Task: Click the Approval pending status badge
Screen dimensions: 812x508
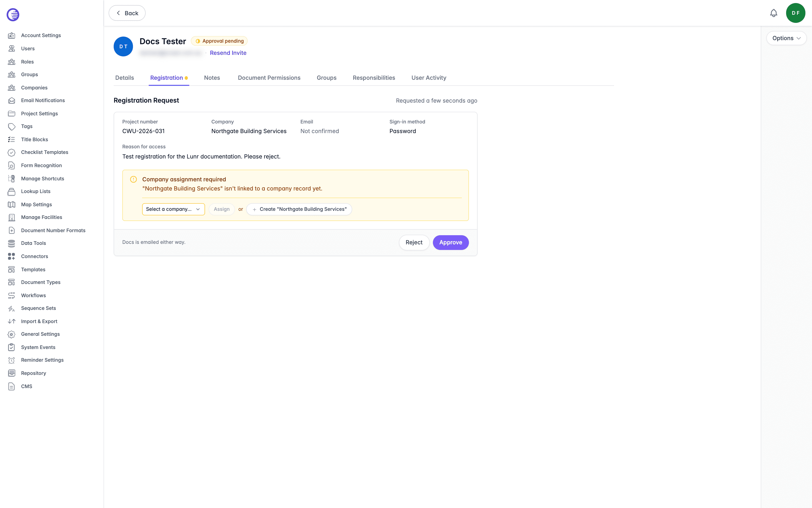Action: click(219, 41)
